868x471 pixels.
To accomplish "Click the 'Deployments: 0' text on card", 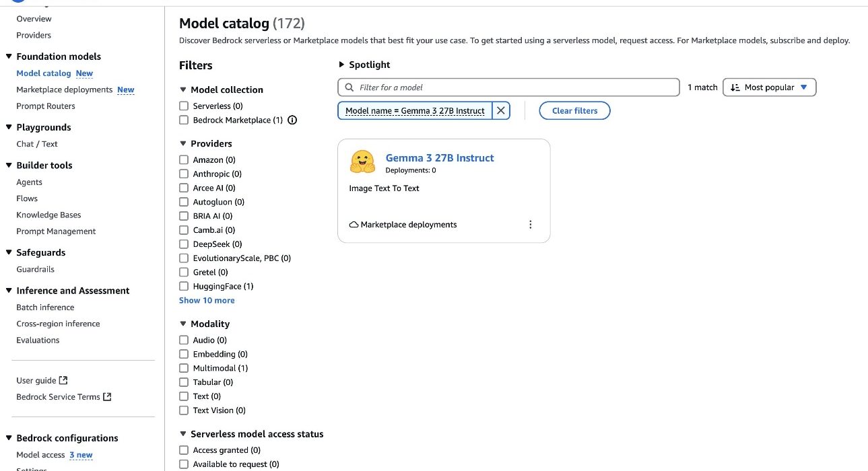I will coord(411,171).
